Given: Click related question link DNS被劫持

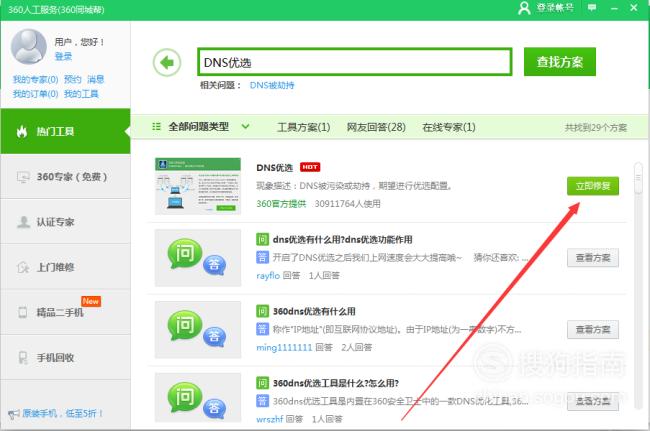Looking at the screenshot, I should (x=272, y=85).
